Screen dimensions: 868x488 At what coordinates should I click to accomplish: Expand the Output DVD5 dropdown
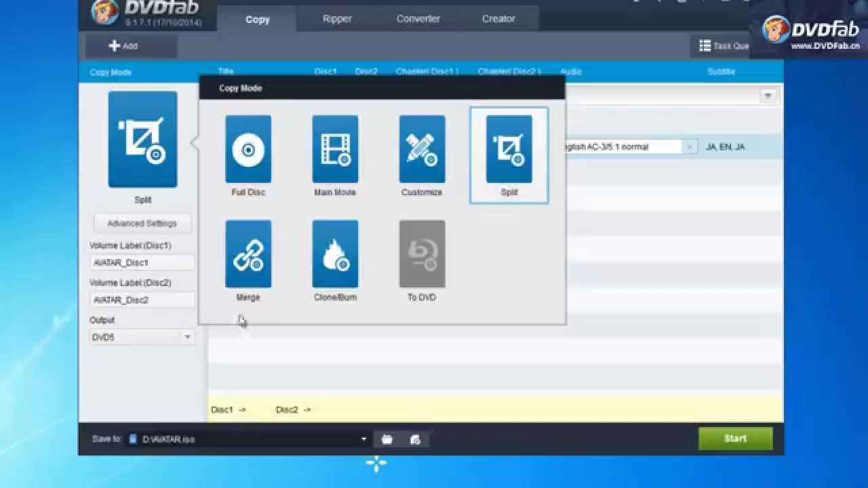pos(188,337)
